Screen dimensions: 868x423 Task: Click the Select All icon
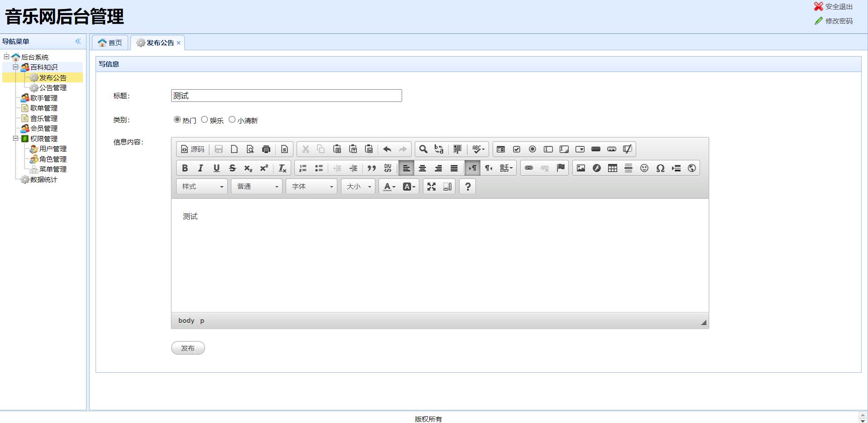tap(457, 149)
